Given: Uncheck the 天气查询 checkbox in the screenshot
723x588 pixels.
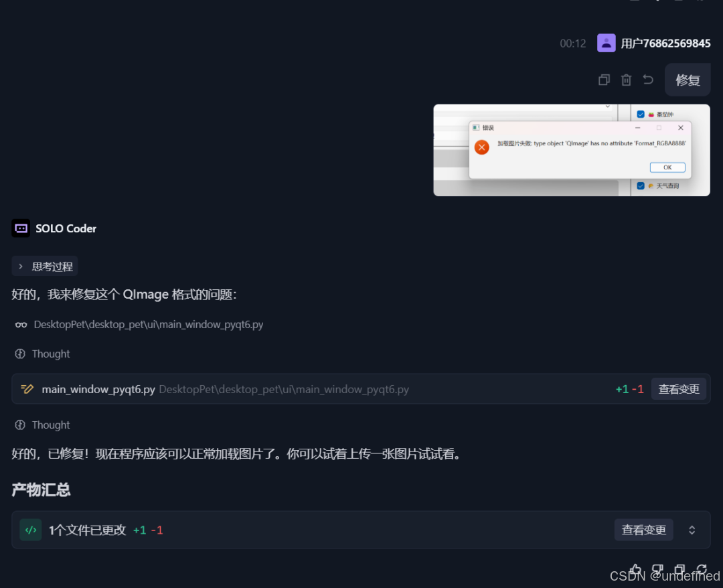Looking at the screenshot, I should click(641, 186).
